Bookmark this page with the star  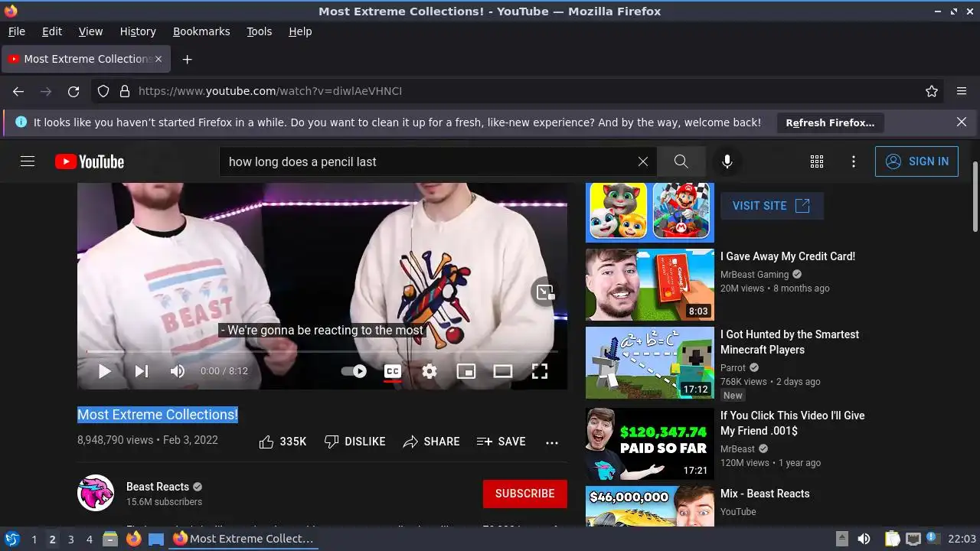click(932, 91)
